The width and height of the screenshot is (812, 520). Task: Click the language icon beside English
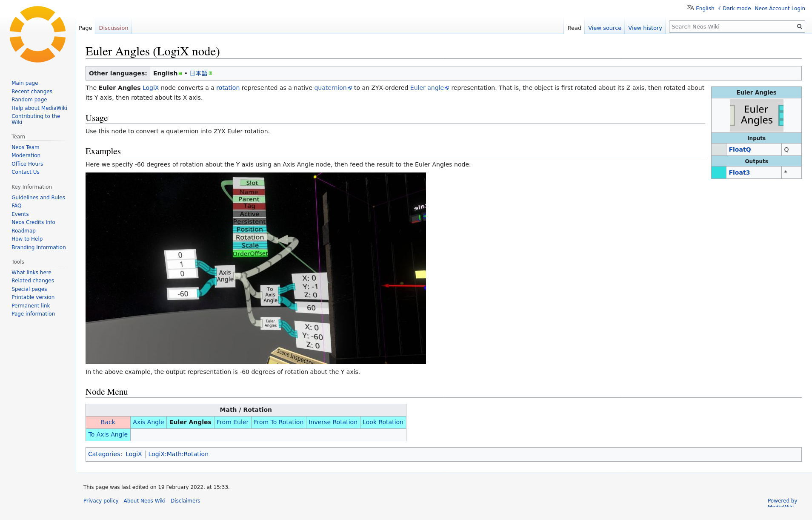690,8
